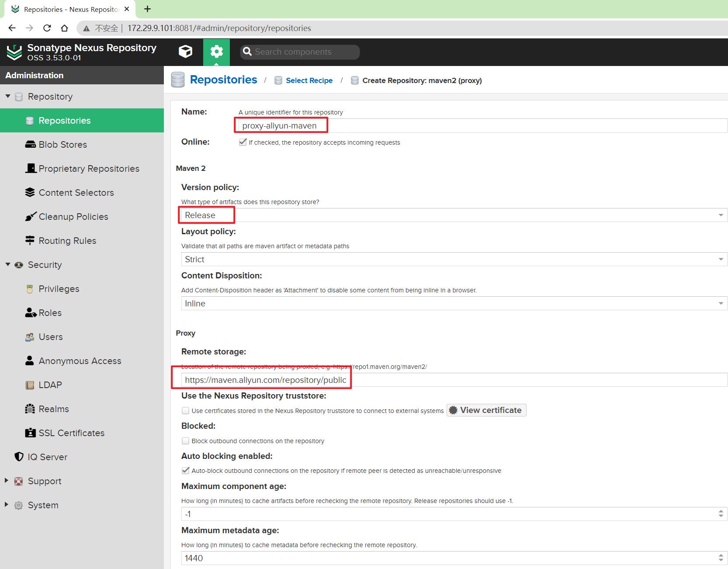Image resolution: width=728 pixels, height=569 pixels.
Task: Click the Users group icon
Action: [x=30, y=337]
